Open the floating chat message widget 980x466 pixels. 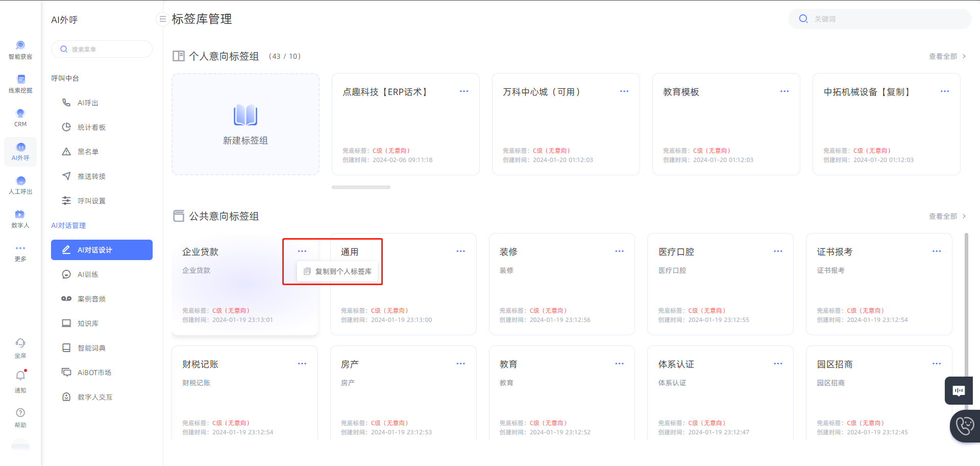tap(959, 391)
